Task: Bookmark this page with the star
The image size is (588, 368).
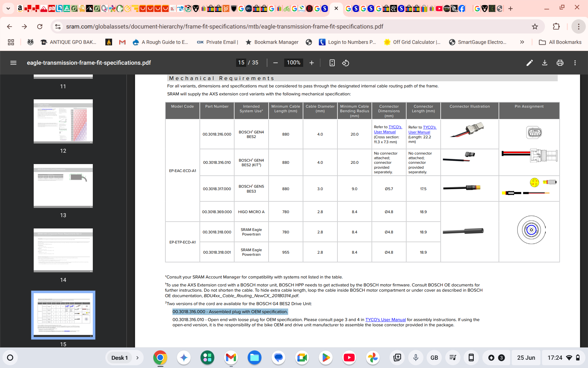Action: point(535,27)
